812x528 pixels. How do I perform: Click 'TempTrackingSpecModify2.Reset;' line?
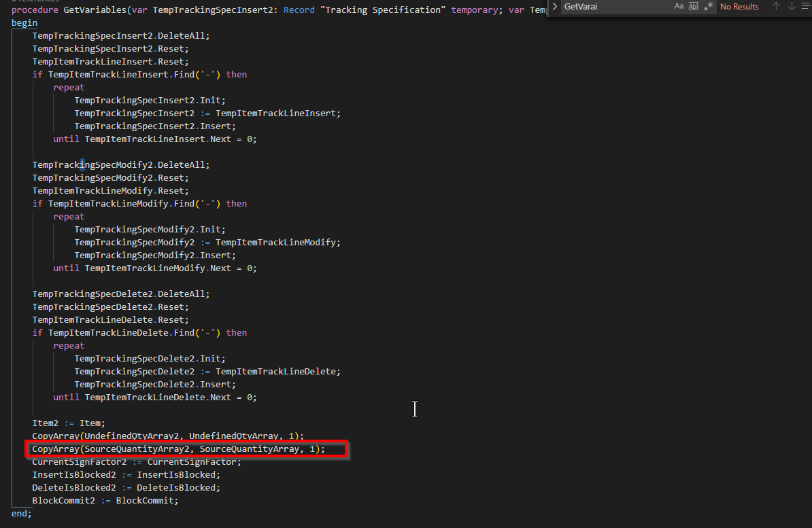(x=110, y=177)
